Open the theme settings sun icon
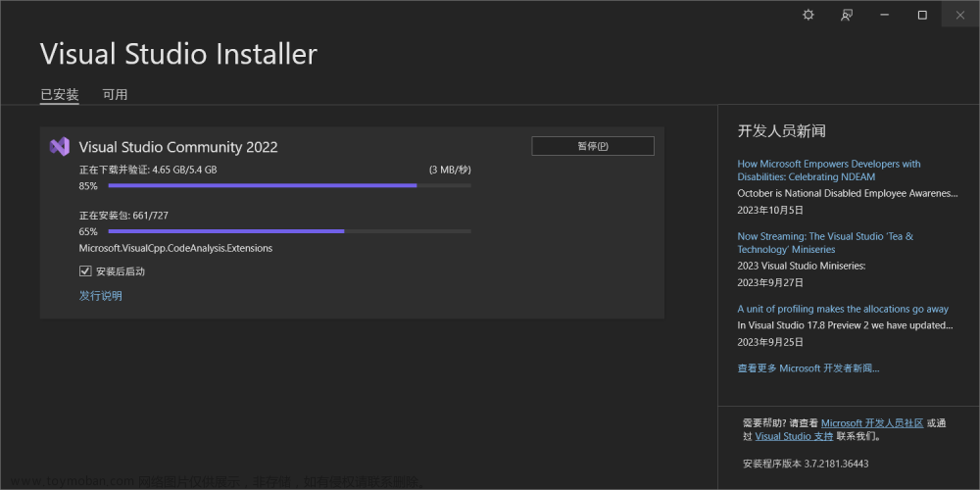The width and height of the screenshot is (980, 490). (808, 16)
